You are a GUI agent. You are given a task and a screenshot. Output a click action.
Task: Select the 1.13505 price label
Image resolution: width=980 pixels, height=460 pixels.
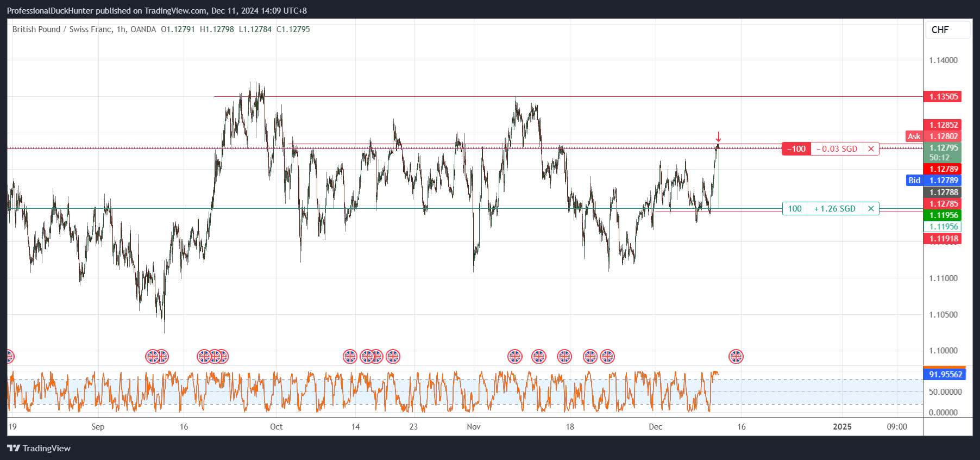943,97
